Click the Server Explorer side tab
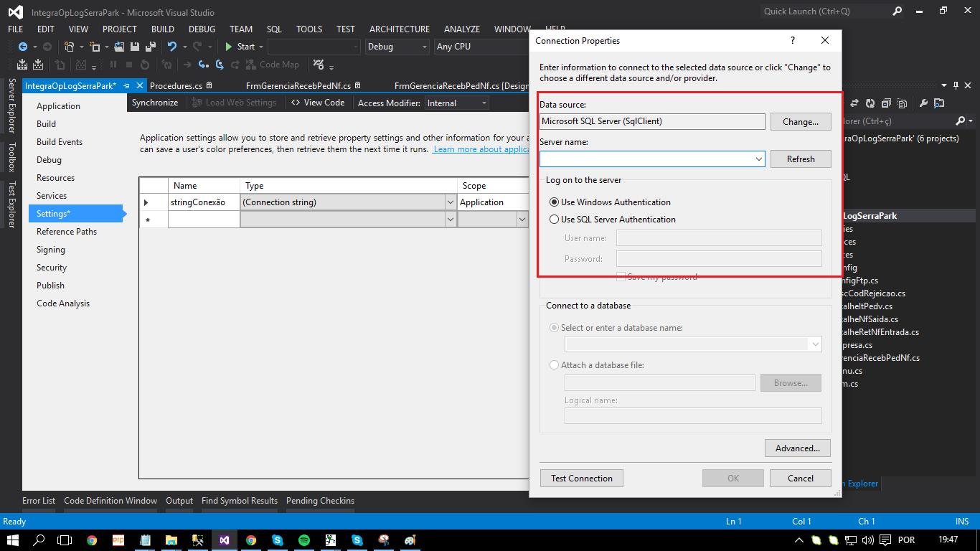980x551 pixels. click(x=11, y=106)
